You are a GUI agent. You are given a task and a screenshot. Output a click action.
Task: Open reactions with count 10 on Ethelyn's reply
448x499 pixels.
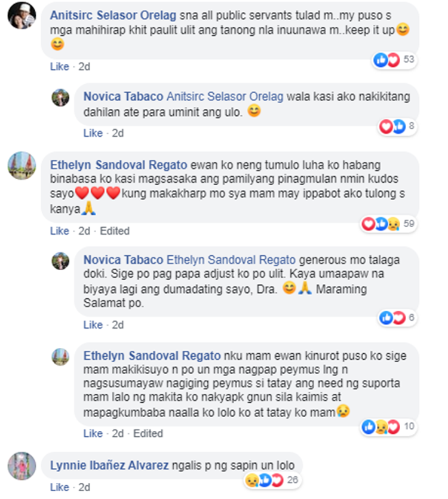point(388,427)
